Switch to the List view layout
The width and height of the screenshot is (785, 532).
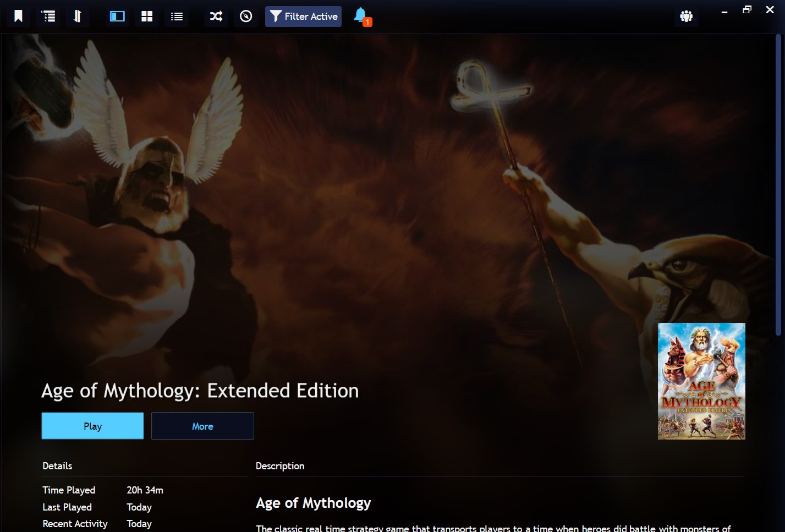(x=177, y=17)
